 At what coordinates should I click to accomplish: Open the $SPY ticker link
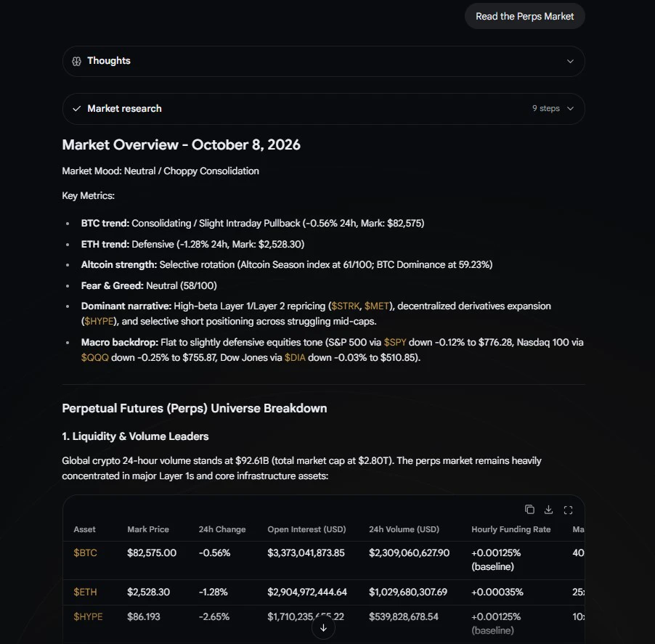tap(395, 343)
